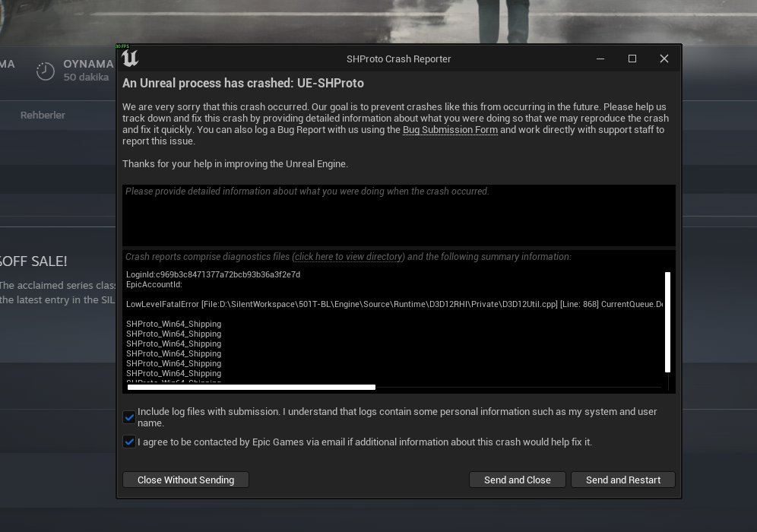
Task: Click the OYNAMA playtime label in Steam
Action: 88,64
